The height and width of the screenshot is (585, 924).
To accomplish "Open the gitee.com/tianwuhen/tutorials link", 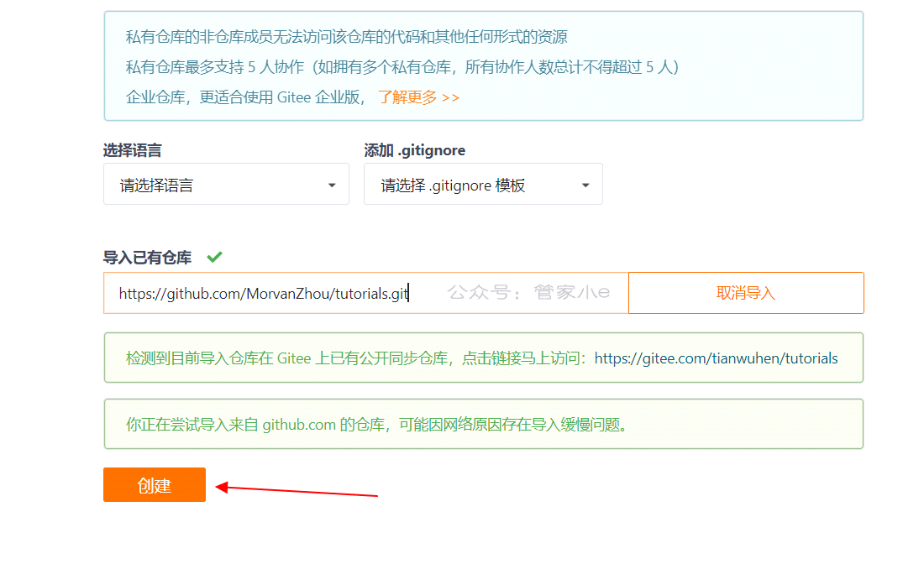I will [x=716, y=358].
